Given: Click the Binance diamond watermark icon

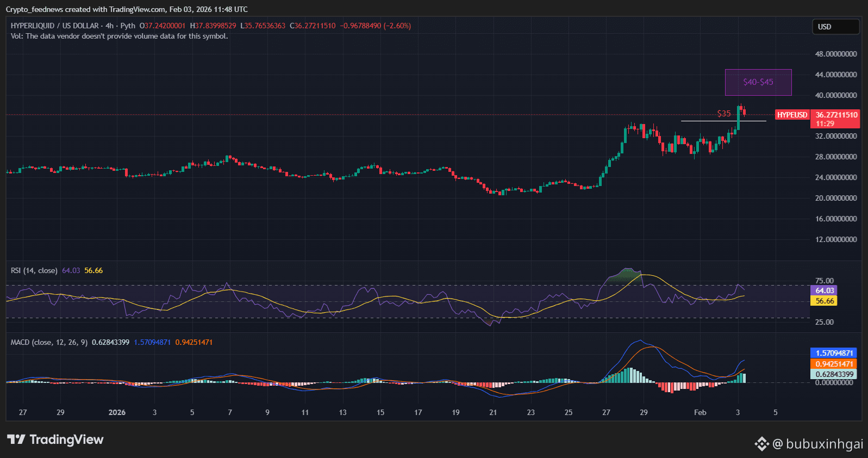Looking at the screenshot, I should click(761, 444).
